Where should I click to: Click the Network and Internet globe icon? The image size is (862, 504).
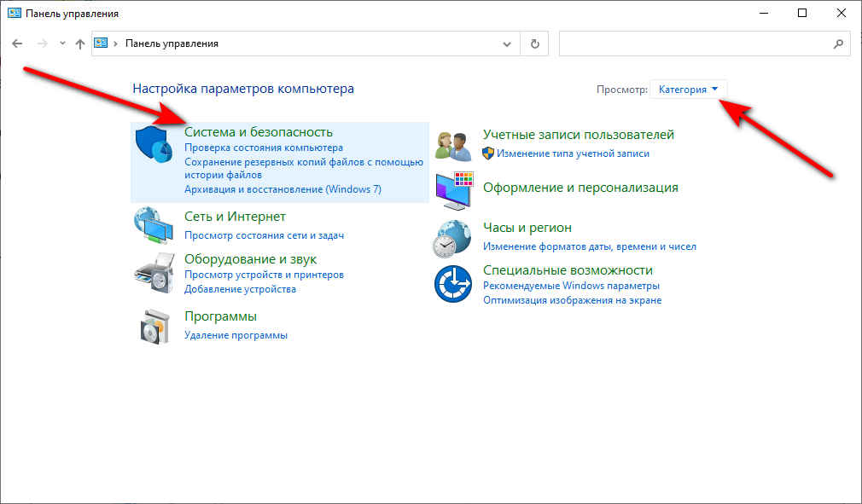pos(154,226)
